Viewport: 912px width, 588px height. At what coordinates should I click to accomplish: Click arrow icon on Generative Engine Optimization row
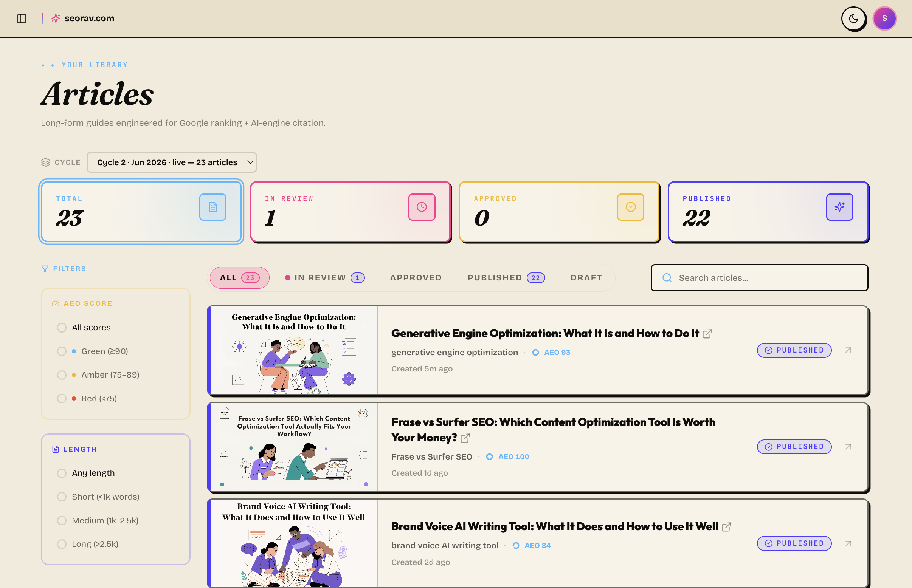(848, 350)
